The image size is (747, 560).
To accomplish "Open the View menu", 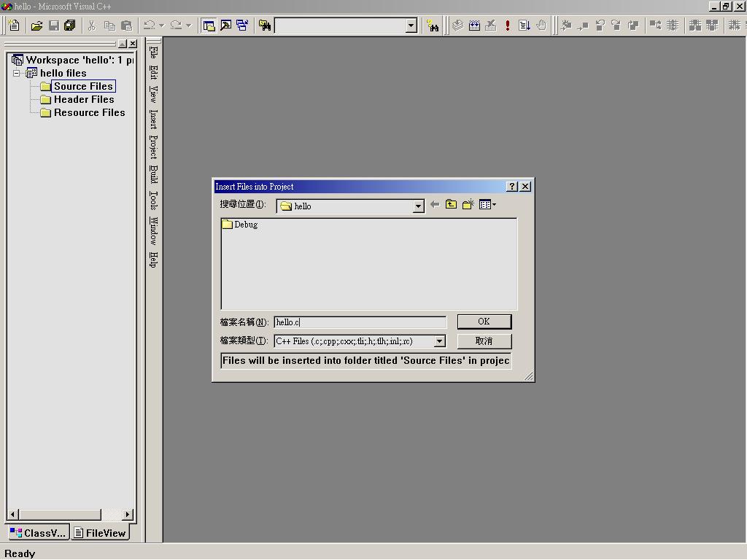I will coord(153,94).
